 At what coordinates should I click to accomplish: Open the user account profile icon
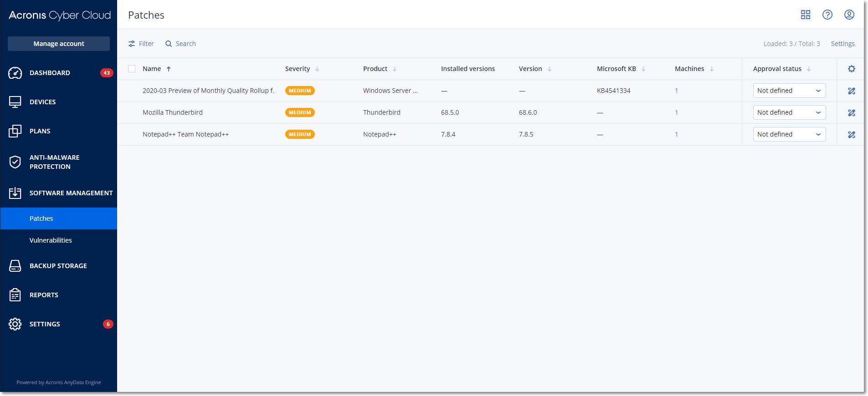pyautogui.click(x=849, y=15)
